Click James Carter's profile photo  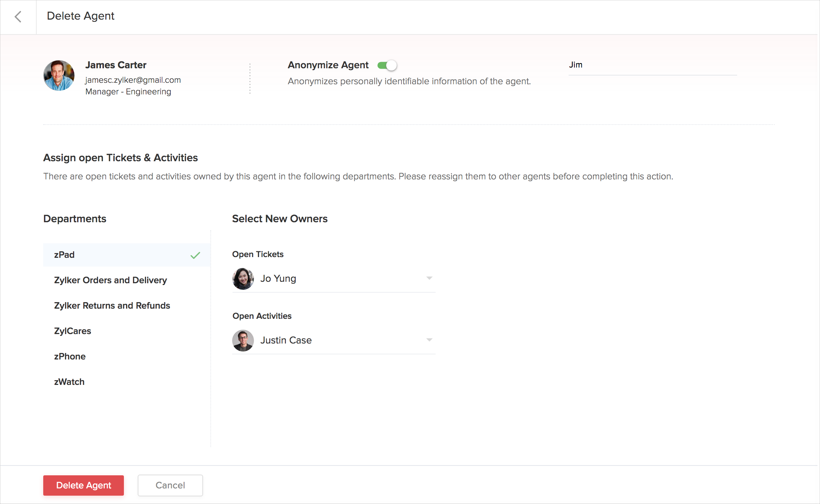pos(59,76)
